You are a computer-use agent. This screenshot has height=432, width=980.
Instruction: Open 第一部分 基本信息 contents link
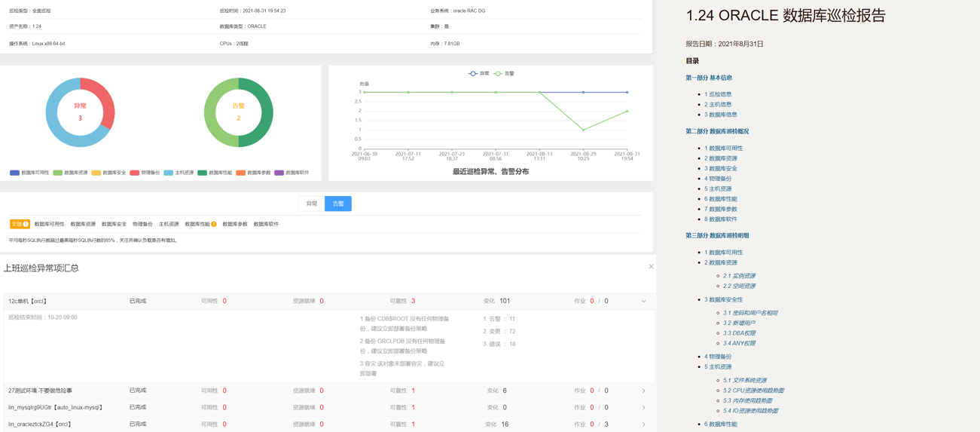point(708,78)
